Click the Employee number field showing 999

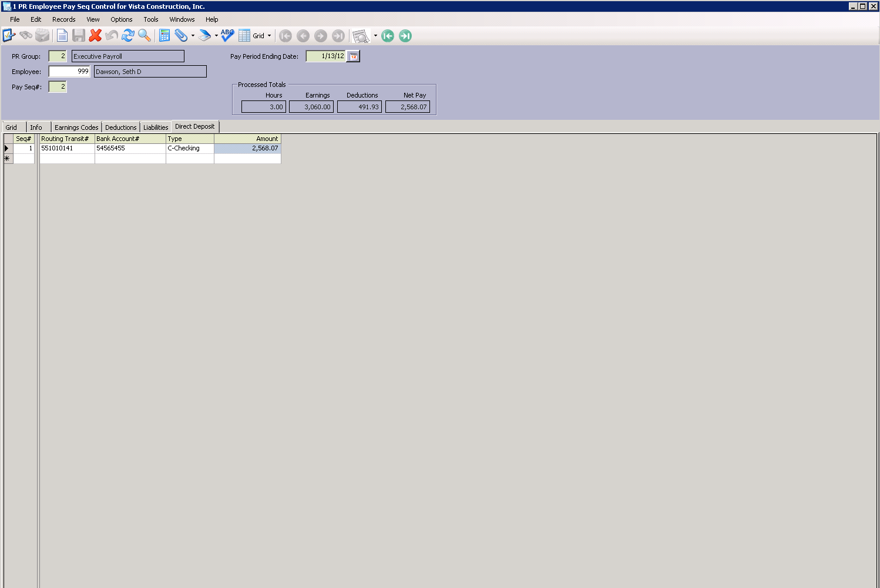pyautogui.click(x=69, y=71)
